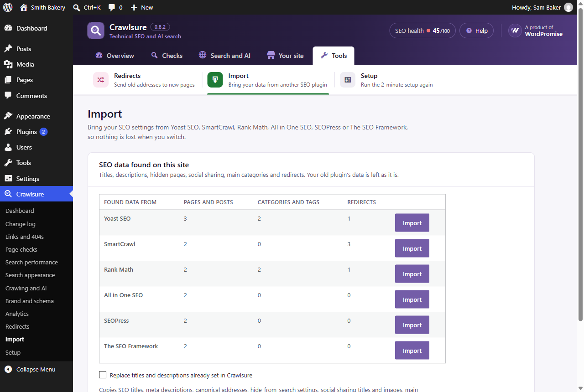Click the SEO health 45/100 badge

point(422,31)
